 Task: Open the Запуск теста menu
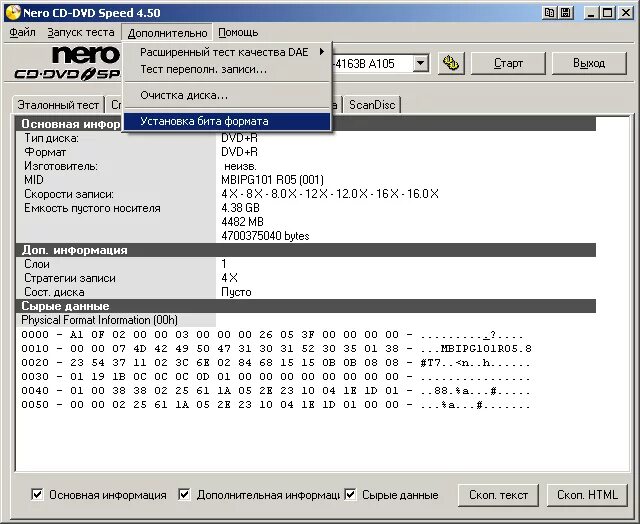pyautogui.click(x=81, y=32)
